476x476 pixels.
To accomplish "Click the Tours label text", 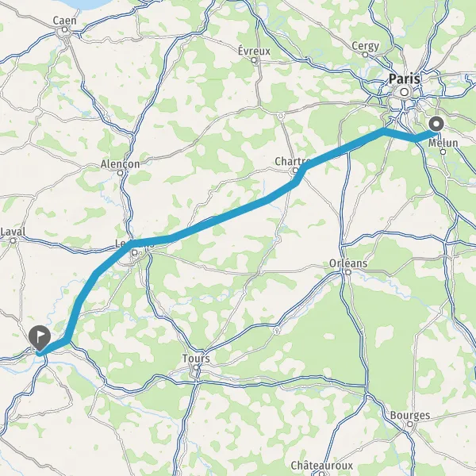I will pyautogui.click(x=196, y=359).
